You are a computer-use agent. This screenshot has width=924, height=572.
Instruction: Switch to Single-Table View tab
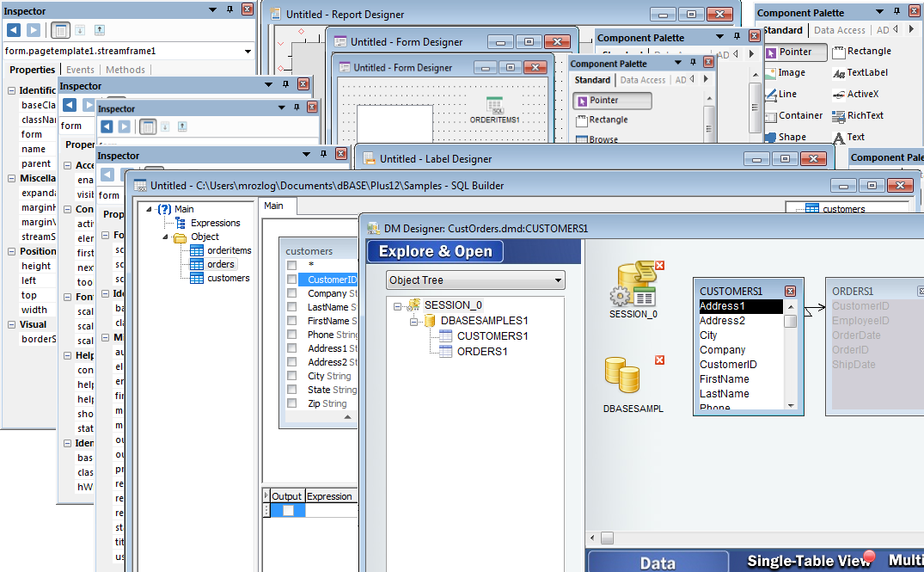pos(808,561)
